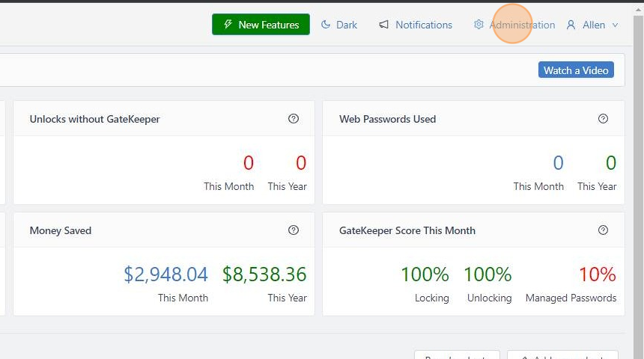Show help for GateKeeper Score This Month
The height and width of the screenshot is (359, 644).
click(603, 230)
